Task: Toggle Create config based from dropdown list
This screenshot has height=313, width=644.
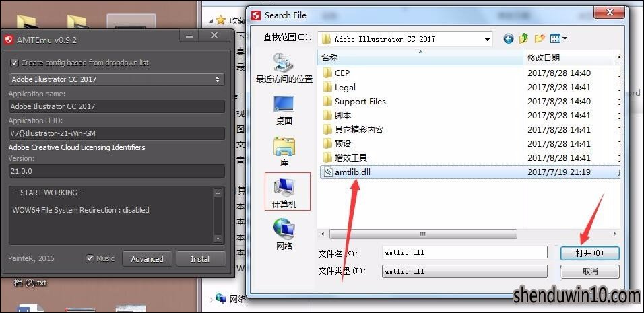Action: click(15, 63)
